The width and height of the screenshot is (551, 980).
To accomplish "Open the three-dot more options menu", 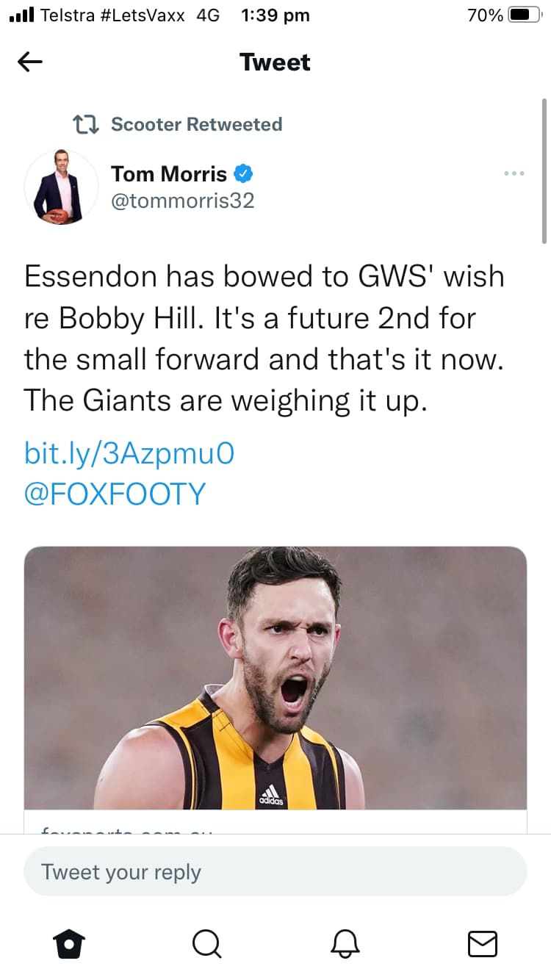I will pyautogui.click(x=514, y=173).
